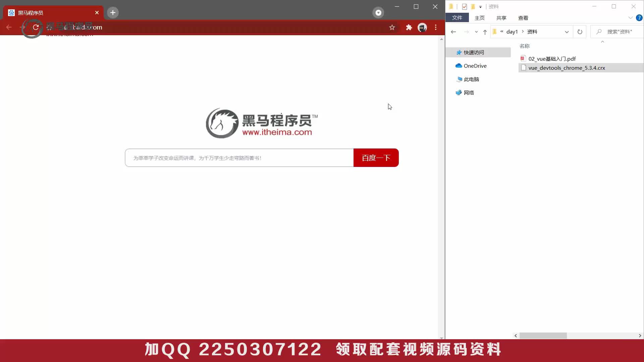Click the crx file icon
The image size is (644, 362).
click(523, 68)
